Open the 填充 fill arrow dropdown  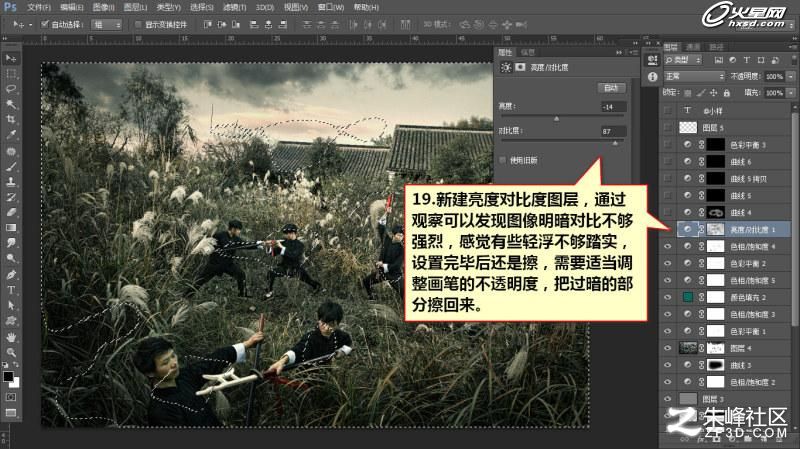[x=791, y=93]
